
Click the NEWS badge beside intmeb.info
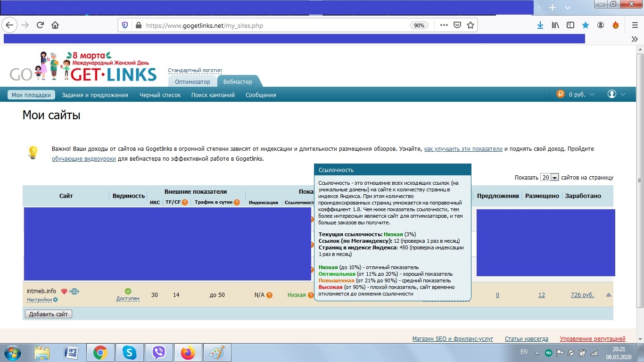coord(74,291)
